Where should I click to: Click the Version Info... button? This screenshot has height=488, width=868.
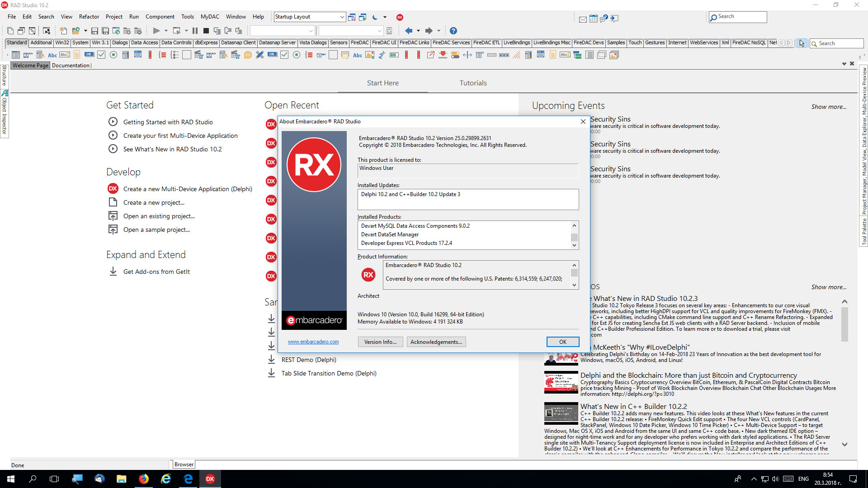click(x=380, y=342)
